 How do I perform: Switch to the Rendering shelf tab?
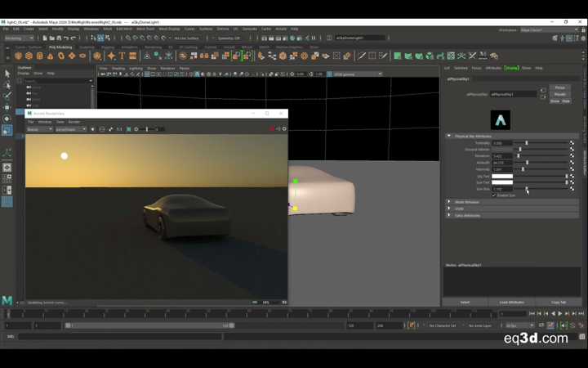click(153, 47)
